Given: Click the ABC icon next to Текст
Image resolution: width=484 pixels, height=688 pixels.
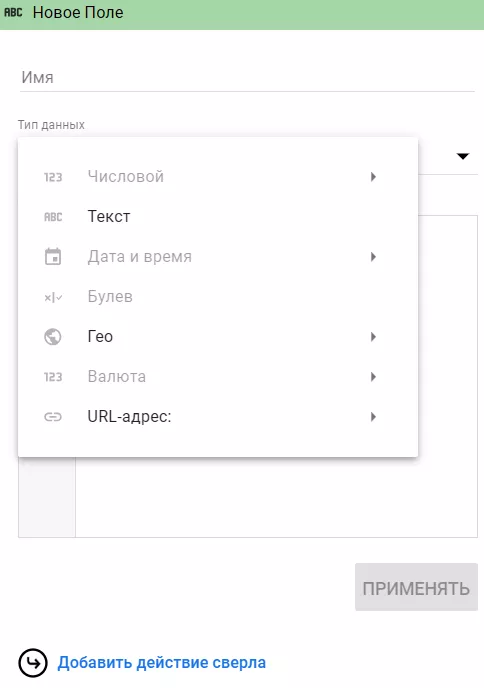Looking at the screenshot, I should point(53,217).
